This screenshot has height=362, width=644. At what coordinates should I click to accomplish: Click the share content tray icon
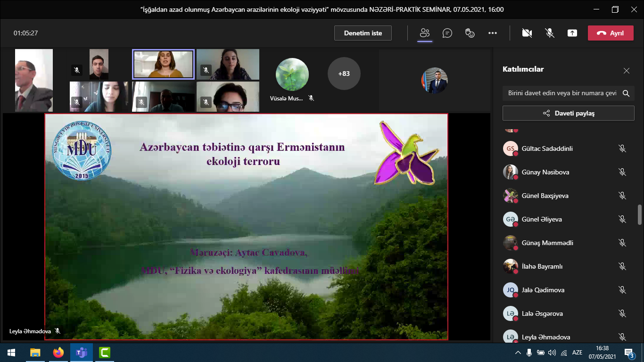(572, 33)
